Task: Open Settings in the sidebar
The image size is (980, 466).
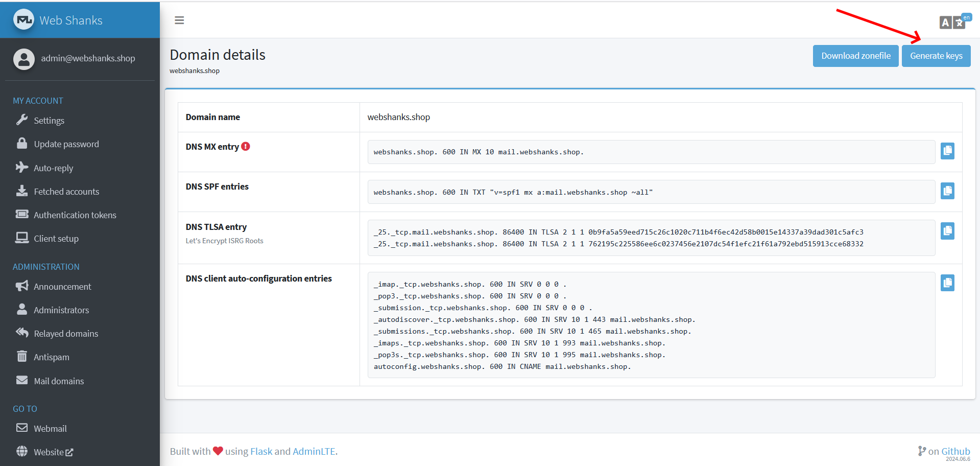Action: click(49, 121)
